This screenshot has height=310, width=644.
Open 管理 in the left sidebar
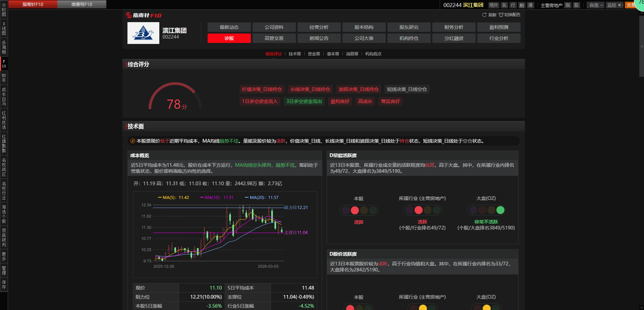(x=4, y=270)
